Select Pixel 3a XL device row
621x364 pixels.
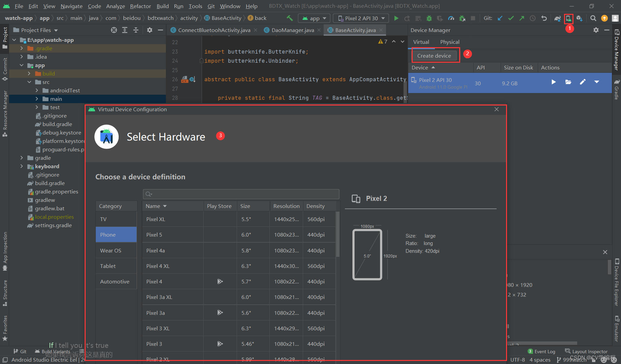pyautogui.click(x=239, y=297)
